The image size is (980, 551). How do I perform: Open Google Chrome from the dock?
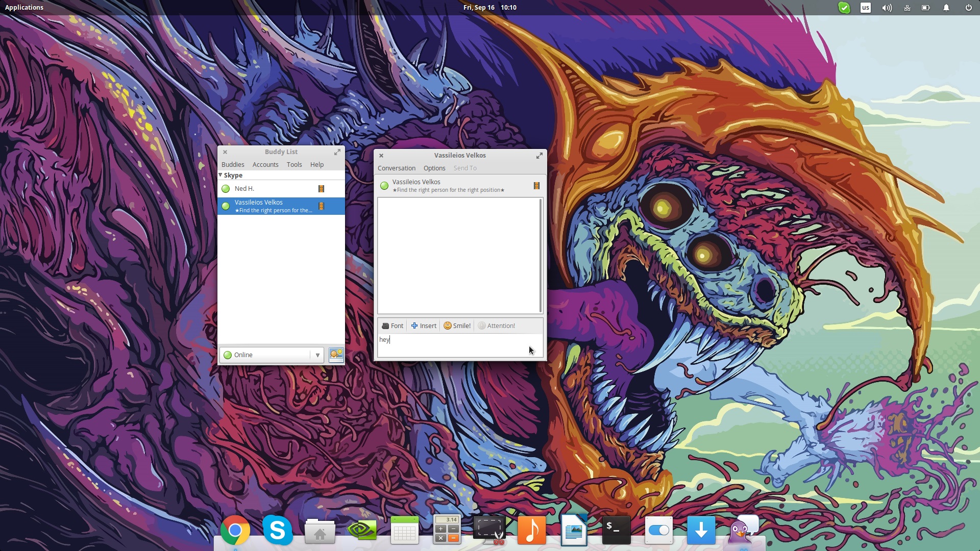235,531
